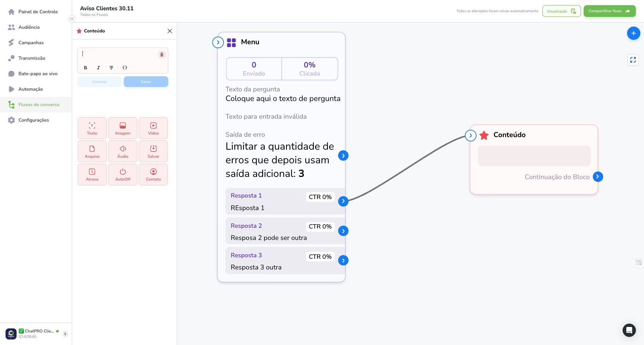Open Bate-papo ao vivo

[36, 74]
